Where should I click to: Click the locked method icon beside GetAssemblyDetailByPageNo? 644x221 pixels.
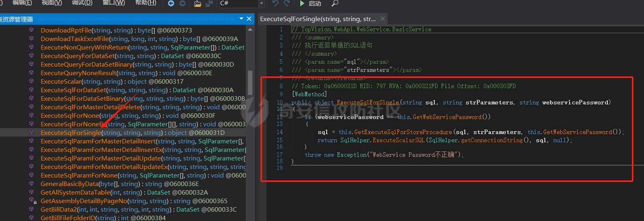32,201
